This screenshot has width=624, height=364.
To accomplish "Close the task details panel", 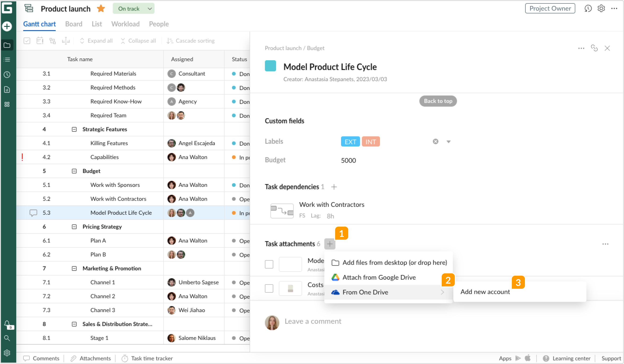I will [607, 48].
